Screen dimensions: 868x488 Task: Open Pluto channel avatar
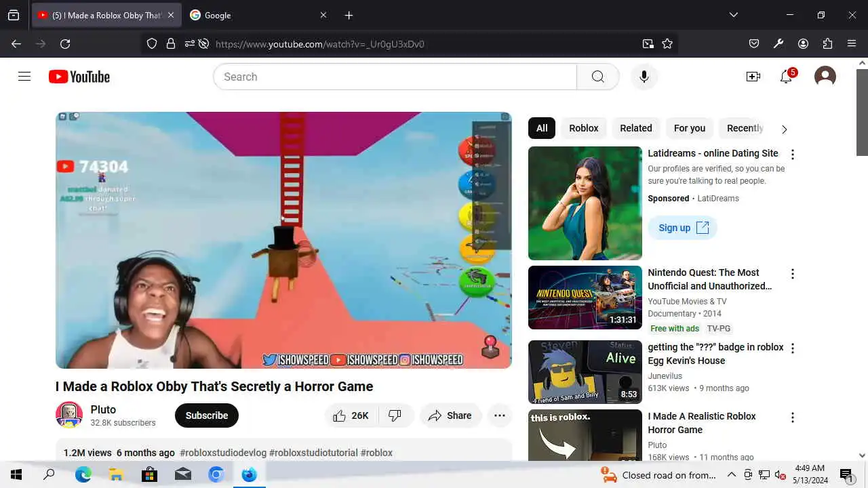coord(69,415)
